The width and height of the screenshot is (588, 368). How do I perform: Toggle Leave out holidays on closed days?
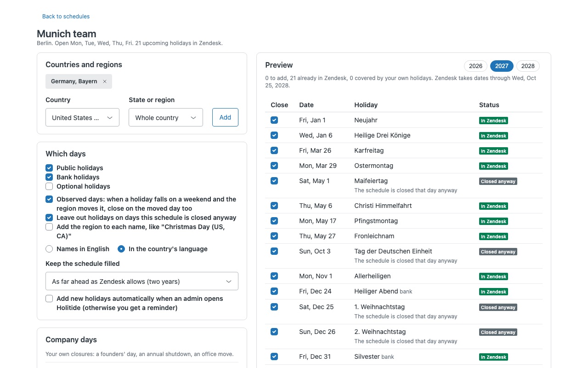pyautogui.click(x=49, y=218)
